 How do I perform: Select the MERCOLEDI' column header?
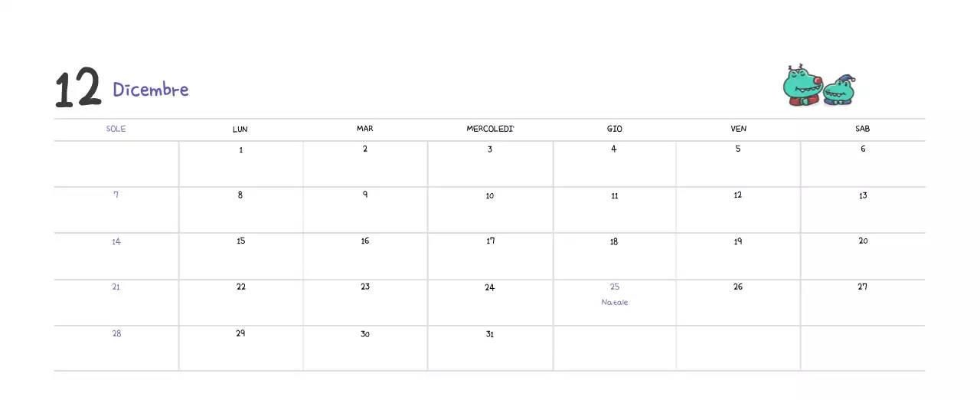(490, 129)
